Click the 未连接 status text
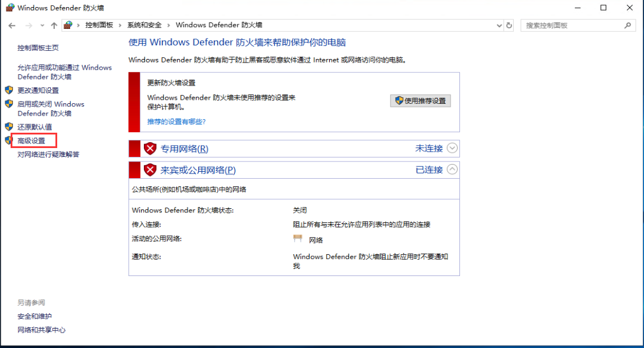This screenshot has height=348, width=644. (x=429, y=148)
